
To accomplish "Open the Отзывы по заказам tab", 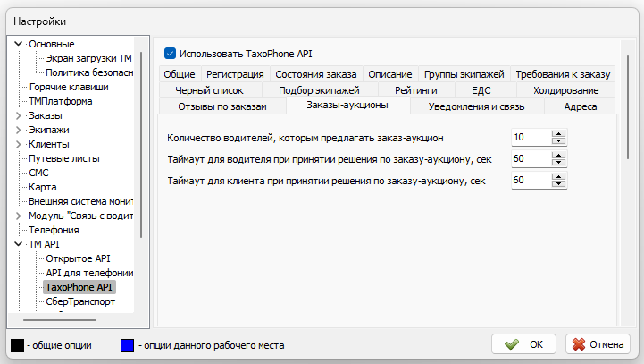I will (x=222, y=106).
